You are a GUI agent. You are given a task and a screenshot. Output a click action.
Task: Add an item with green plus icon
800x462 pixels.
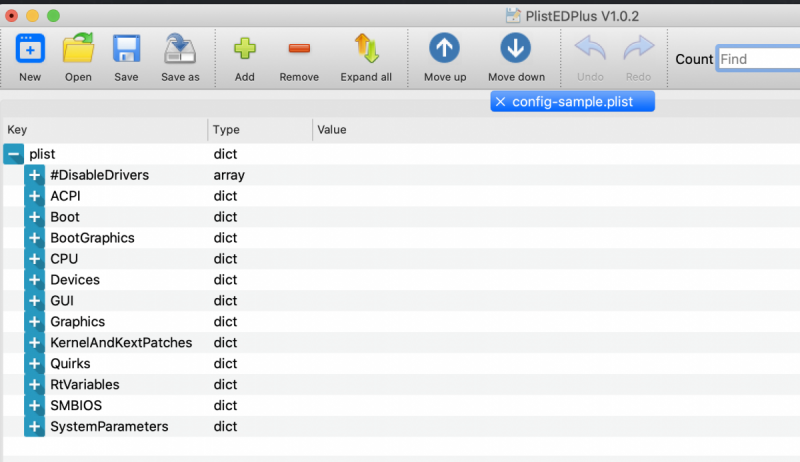tap(245, 49)
